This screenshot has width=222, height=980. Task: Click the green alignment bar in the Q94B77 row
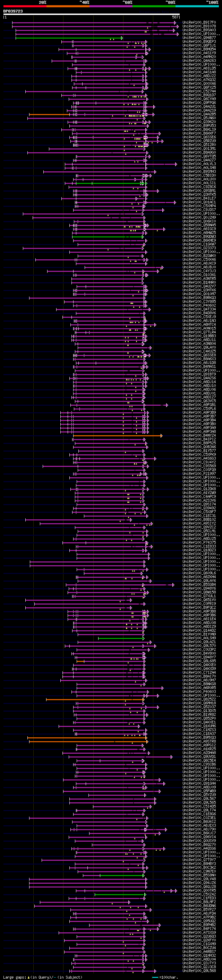[x=69, y=38]
